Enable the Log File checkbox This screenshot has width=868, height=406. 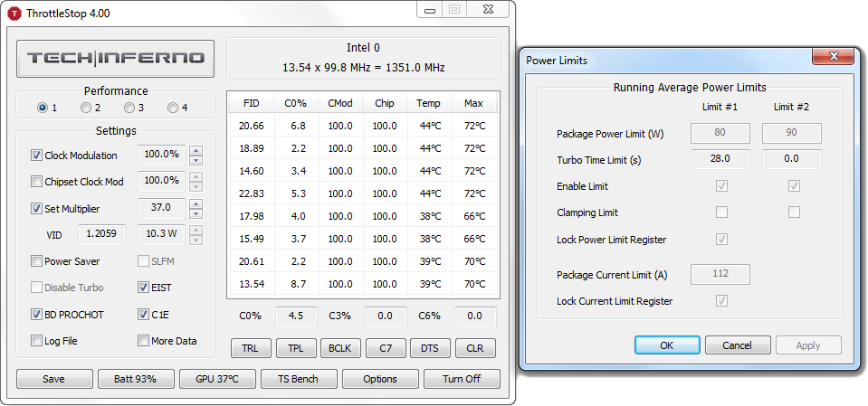[36, 341]
